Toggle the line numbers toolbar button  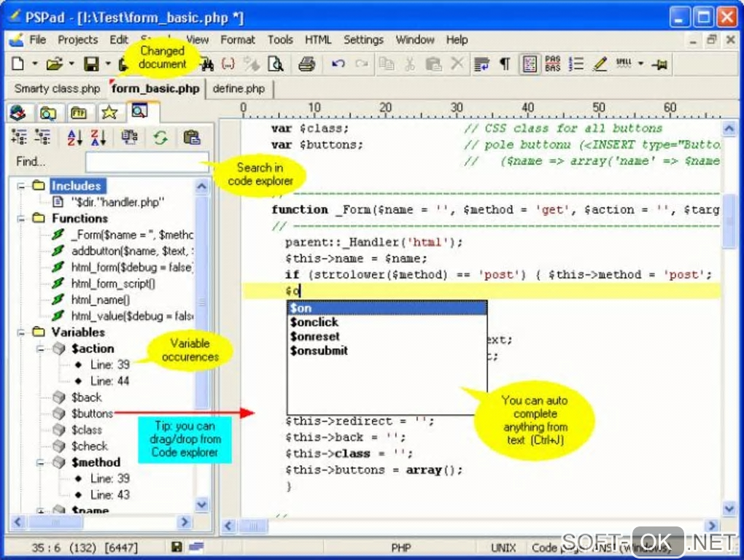click(576, 63)
